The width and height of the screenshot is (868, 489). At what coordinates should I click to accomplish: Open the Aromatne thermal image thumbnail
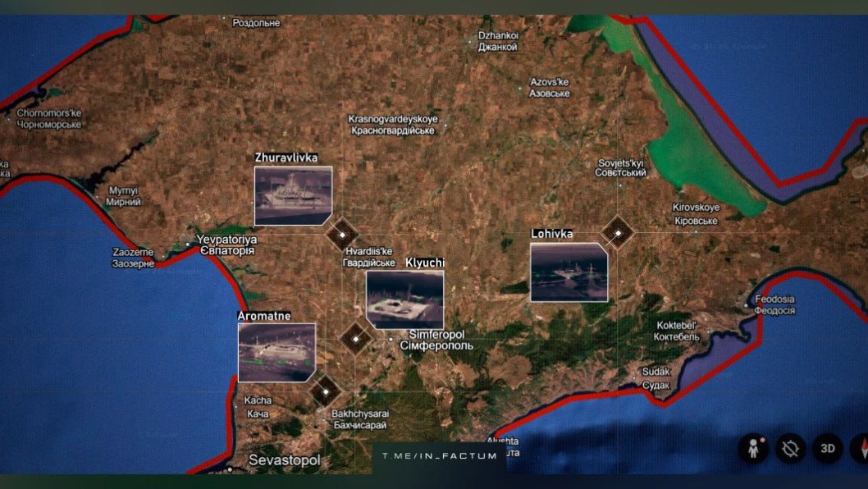(276, 353)
